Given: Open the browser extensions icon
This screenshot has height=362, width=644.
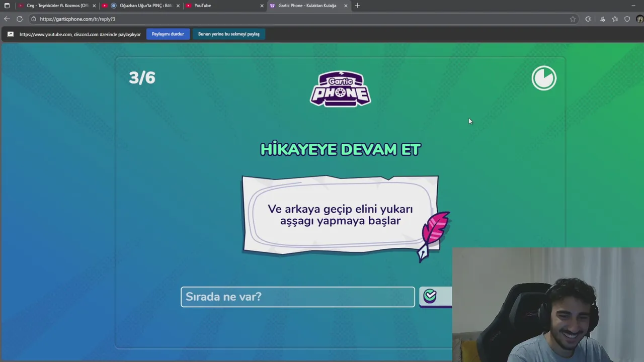Looking at the screenshot, I should [x=588, y=19].
